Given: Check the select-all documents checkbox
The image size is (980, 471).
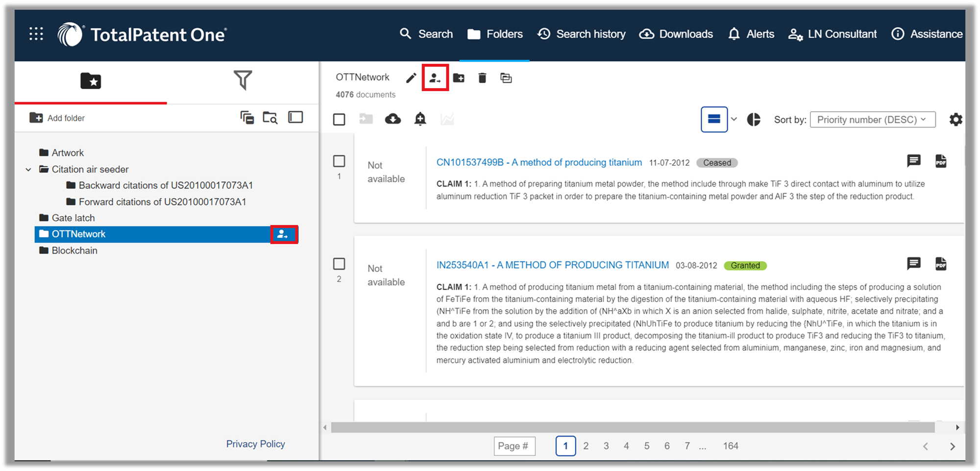Looking at the screenshot, I should [339, 119].
